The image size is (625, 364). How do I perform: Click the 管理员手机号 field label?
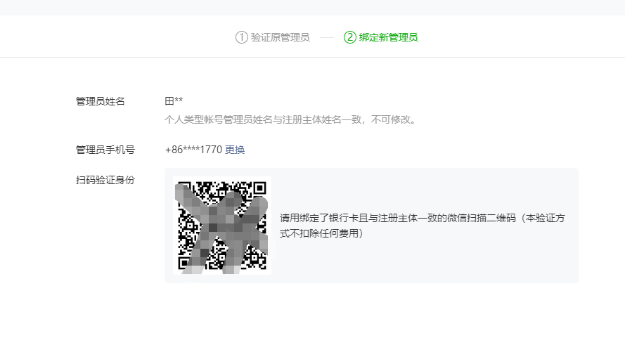pyautogui.click(x=105, y=150)
